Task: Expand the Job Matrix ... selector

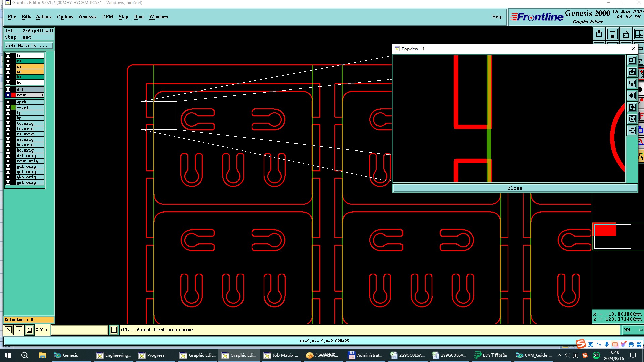Action: click(x=28, y=46)
